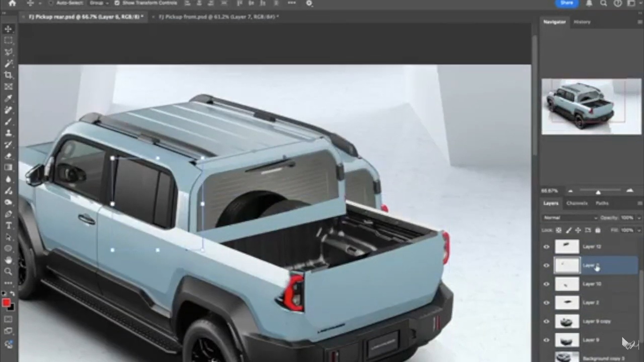
Task: Toggle Show Transform Controls checkbox
Action: click(x=117, y=3)
